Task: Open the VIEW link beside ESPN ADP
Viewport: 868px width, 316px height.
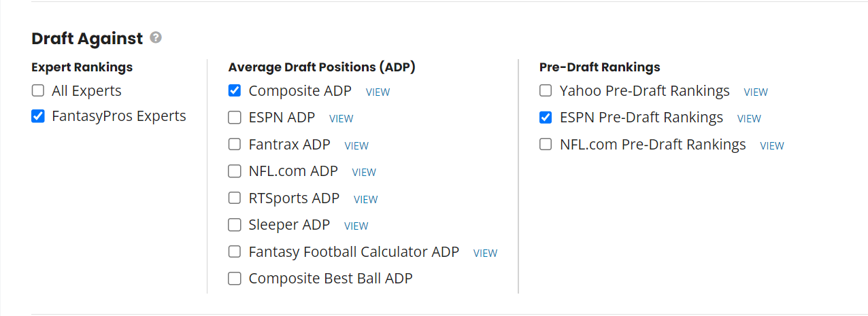Action: click(x=341, y=118)
